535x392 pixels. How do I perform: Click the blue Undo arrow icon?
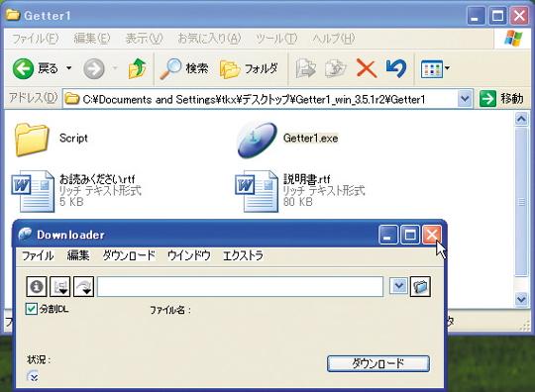[x=396, y=68]
